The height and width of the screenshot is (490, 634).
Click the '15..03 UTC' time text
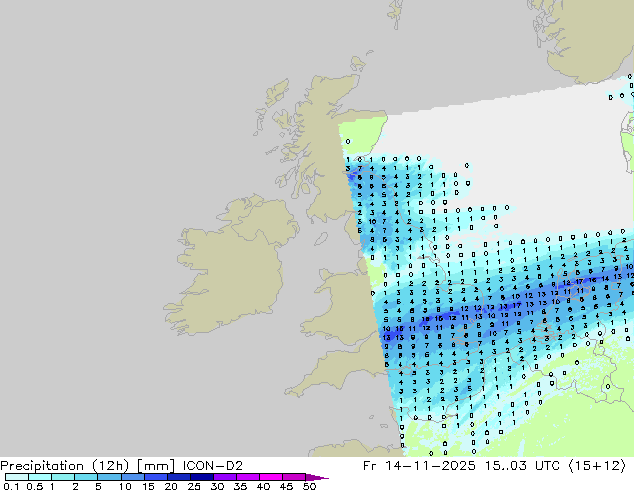523,466
